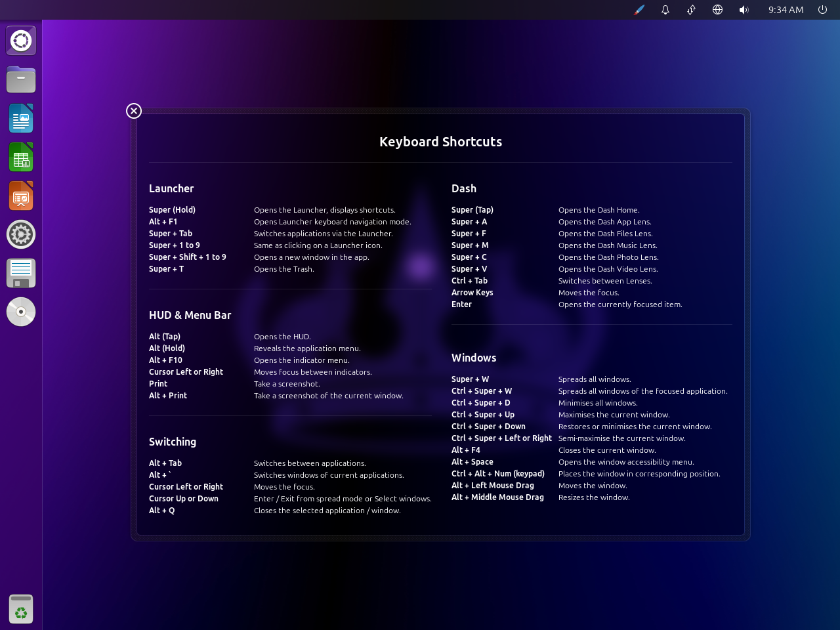Click the paintbrush indicator in top panel
Image resolution: width=840 pixels, height=630 pixels.
pos(639,10)
